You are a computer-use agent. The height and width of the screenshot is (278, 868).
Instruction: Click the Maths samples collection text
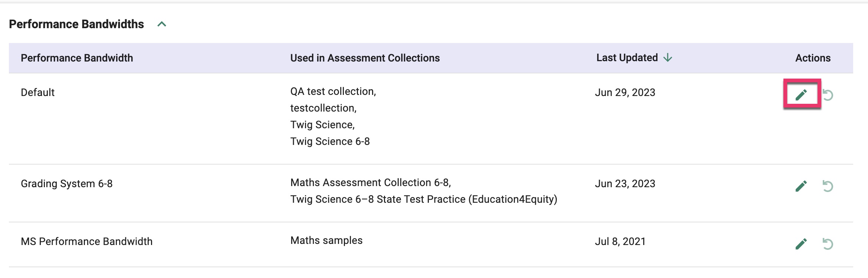pyautogui.click(x=326, y=240)
